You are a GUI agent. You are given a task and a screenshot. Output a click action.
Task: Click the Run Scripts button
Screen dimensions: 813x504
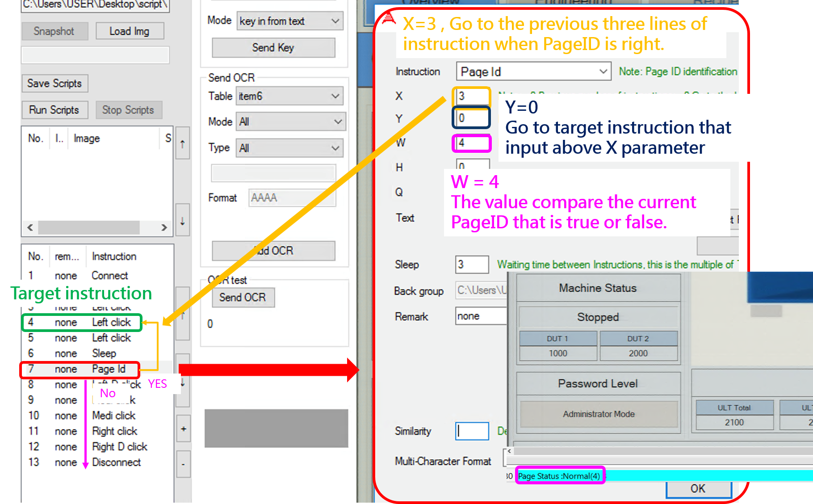click(54, 110)
